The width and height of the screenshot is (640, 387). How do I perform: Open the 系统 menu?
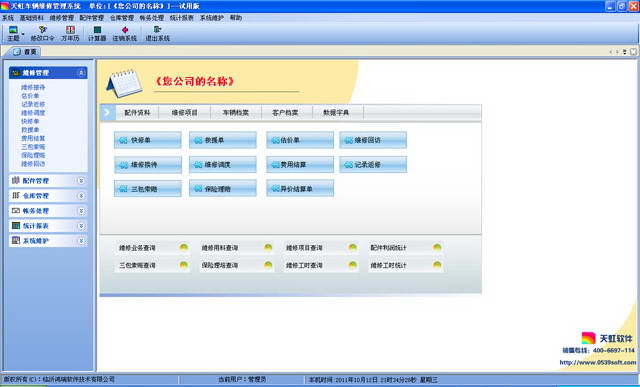[8, 18]
